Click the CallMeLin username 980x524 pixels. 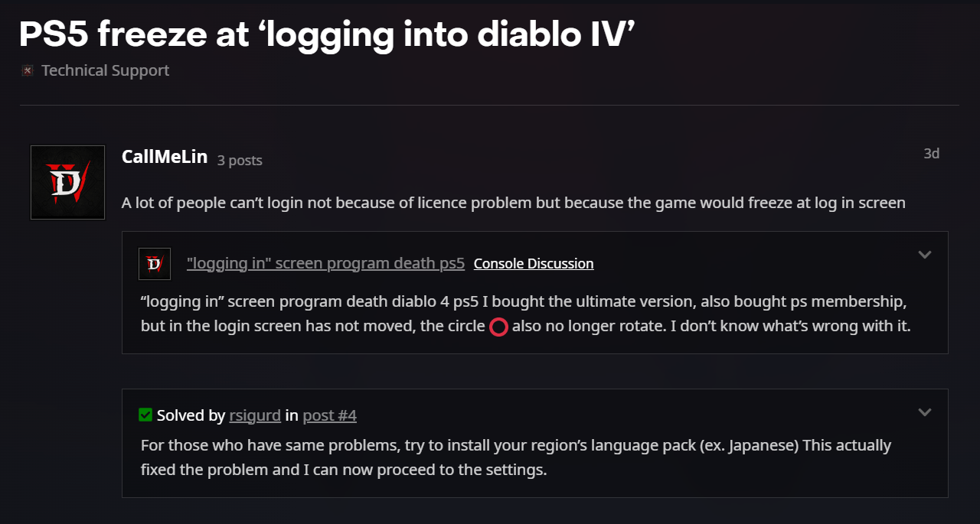tap(165, 157)
